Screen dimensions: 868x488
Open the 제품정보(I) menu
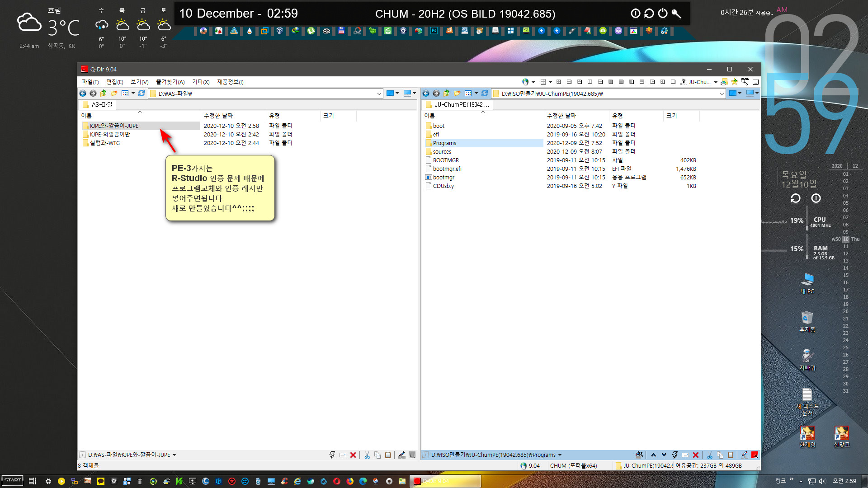[230, 82]
